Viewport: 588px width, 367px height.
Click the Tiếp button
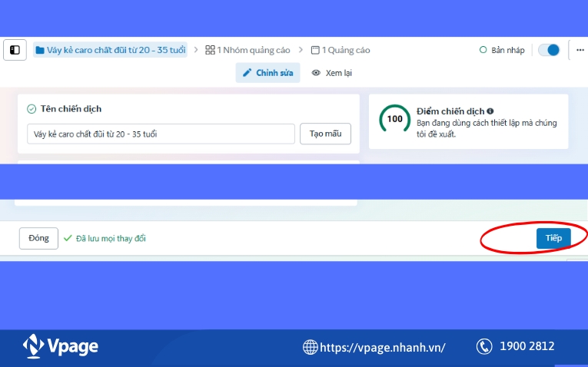(x=553, y=238)
